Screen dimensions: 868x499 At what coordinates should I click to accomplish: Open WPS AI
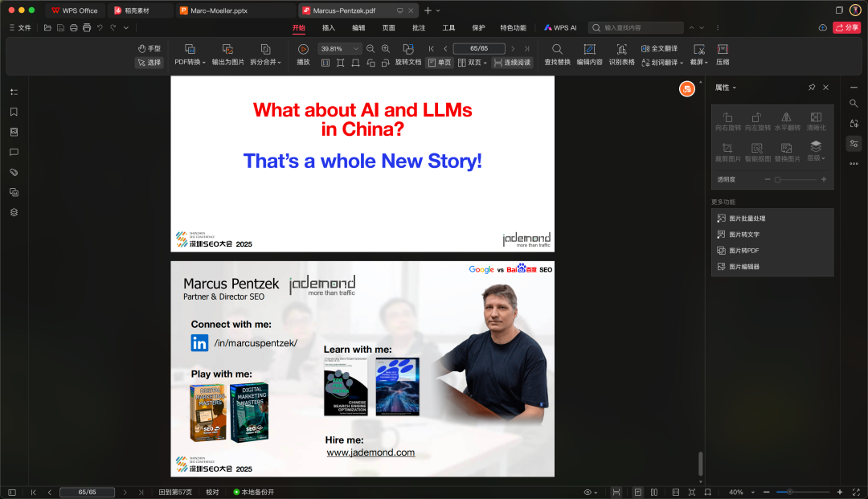point(560,27)
